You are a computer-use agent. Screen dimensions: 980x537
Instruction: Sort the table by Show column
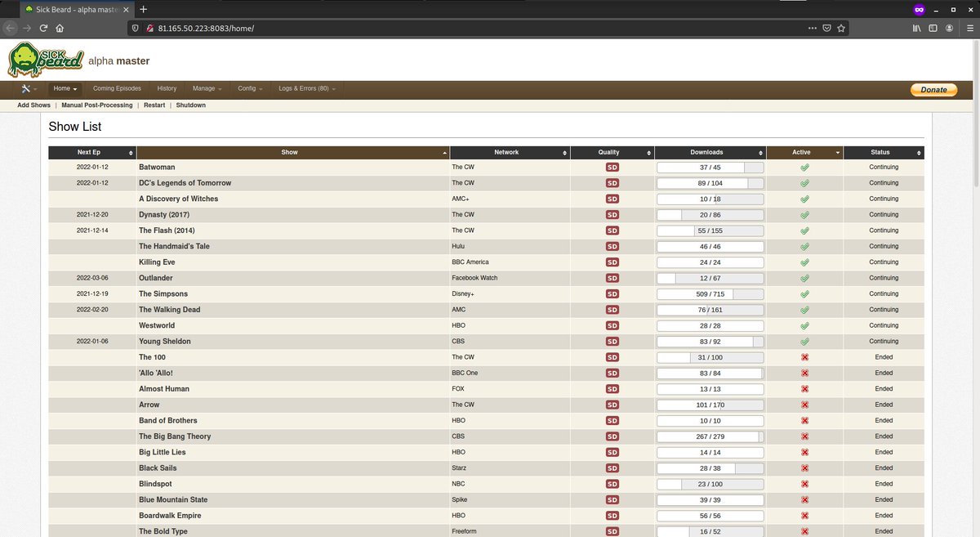tap(293, 152)
